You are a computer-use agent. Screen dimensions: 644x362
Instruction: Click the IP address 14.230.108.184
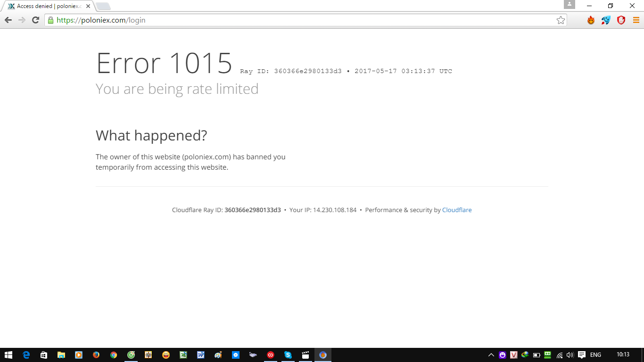335,210
